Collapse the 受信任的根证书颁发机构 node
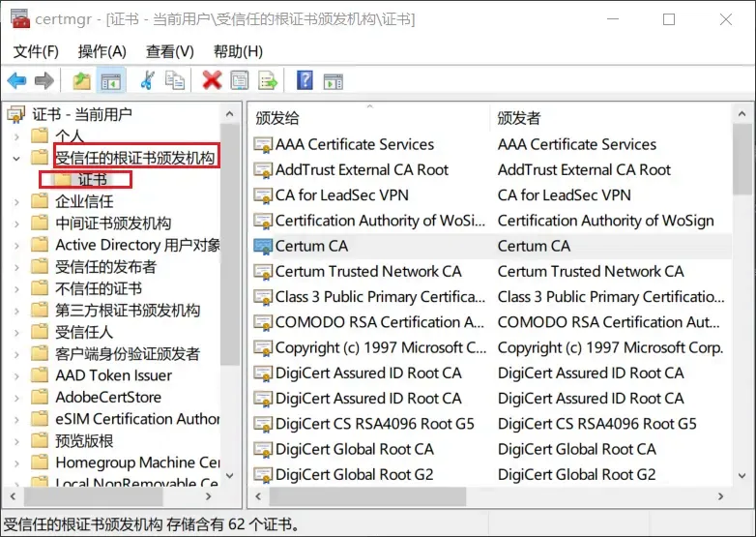 tap(16, 158)
